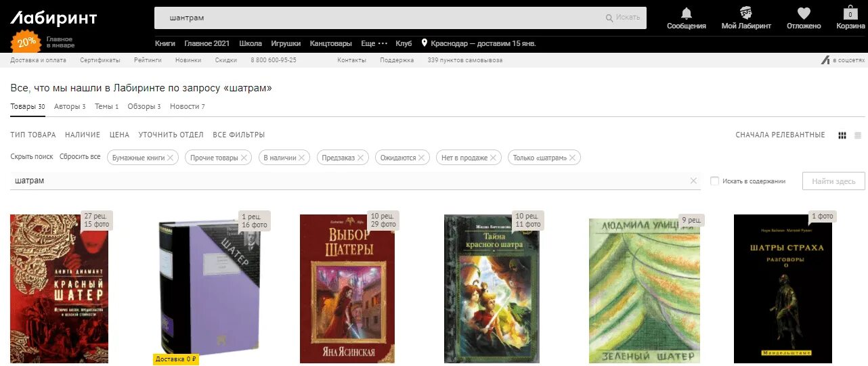Select the Темы 1 tab
The image size is (868, 366).
[x=106, y=106]
